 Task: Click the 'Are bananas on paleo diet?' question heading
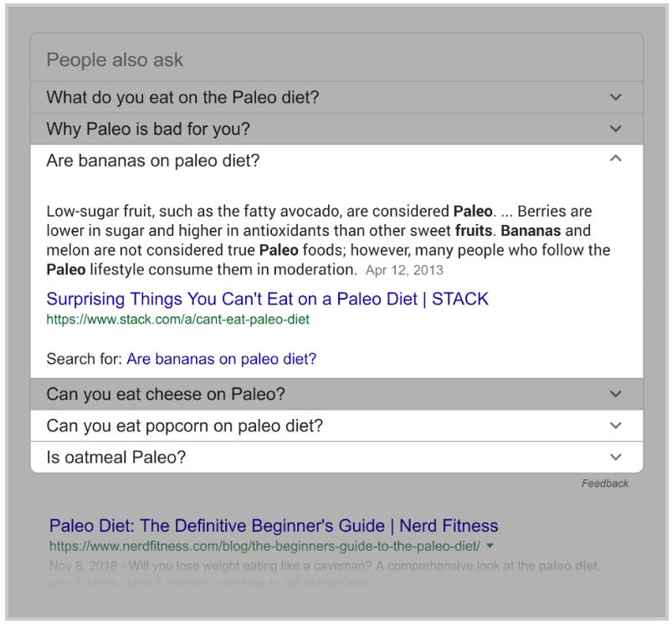(153, 161)
